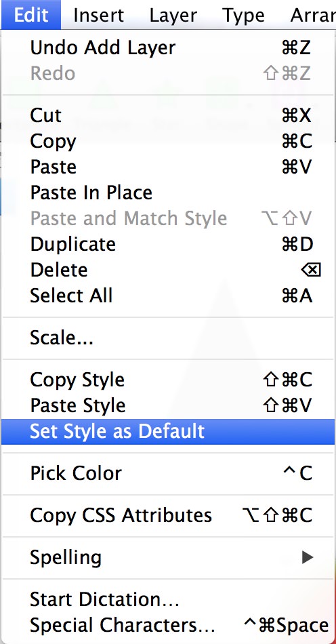Select Start Dictation...
The width and height of the screenshot is (336, 644).
pyautogui.click(x=168, y=600)
